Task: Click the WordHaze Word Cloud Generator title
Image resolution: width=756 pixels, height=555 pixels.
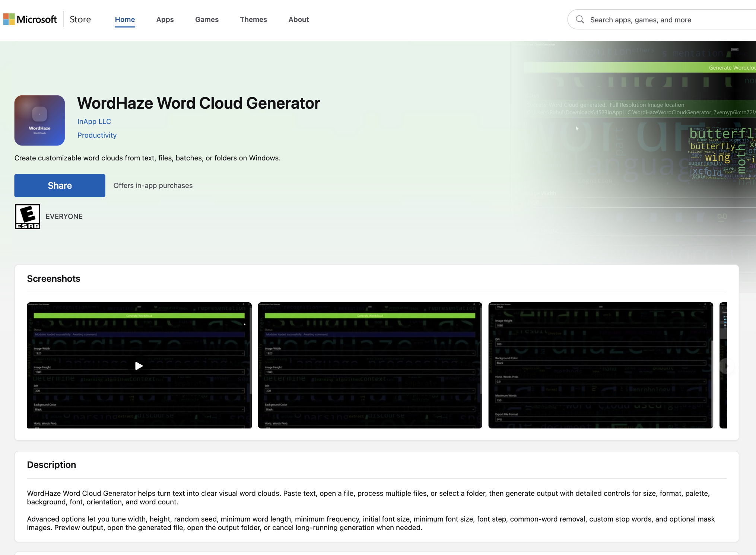Action: tap(198, 103)
